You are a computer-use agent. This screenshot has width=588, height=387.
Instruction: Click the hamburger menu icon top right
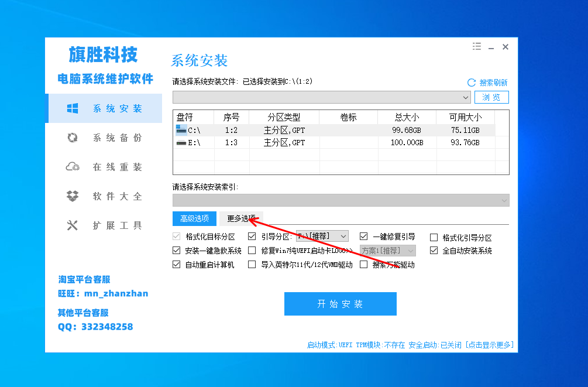pos(477,46)
